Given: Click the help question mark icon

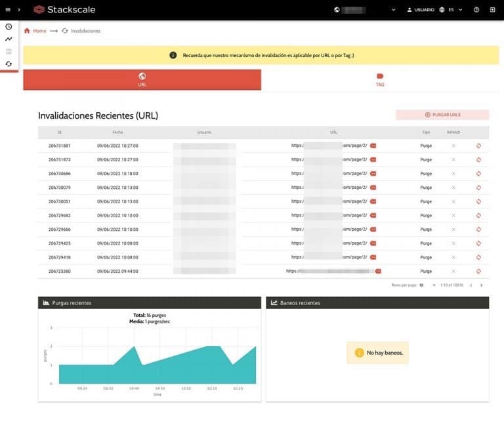Looking at the screenshot, I should 476,10.
